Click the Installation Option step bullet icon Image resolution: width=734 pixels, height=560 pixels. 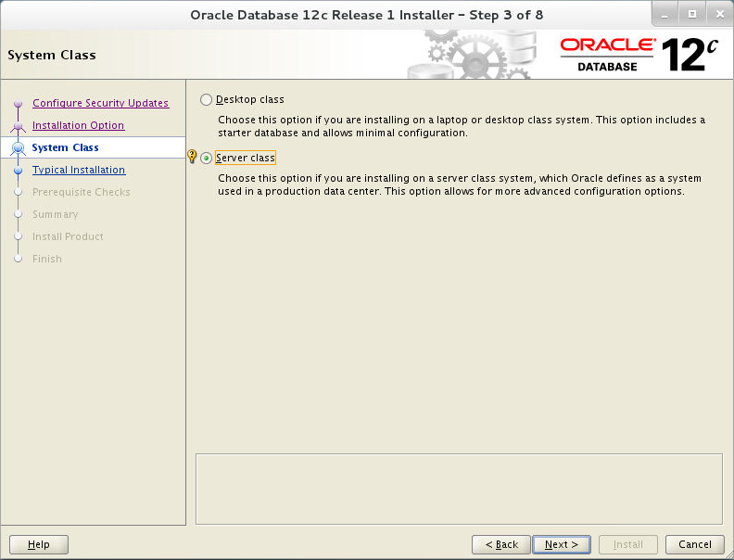(19, 126)
